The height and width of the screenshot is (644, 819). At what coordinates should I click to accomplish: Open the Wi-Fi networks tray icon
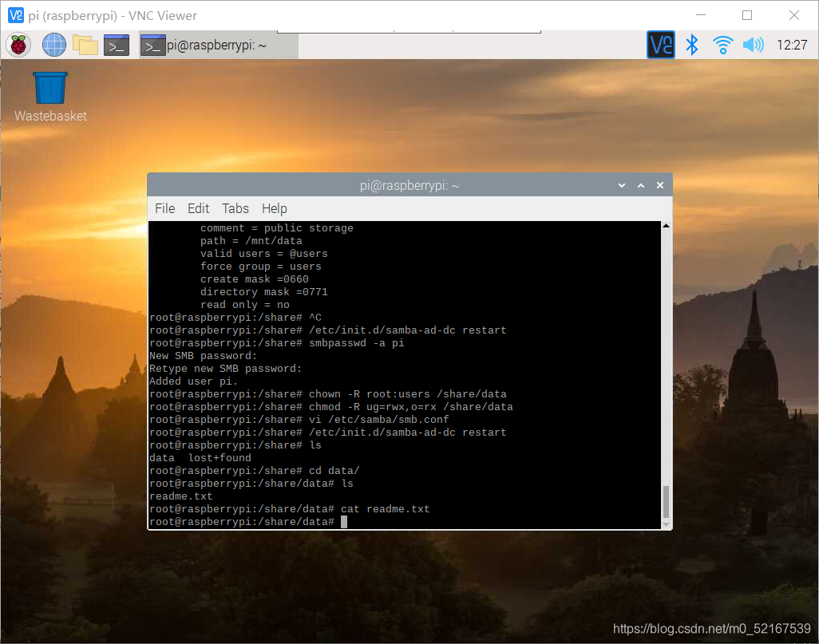[723, 45]
